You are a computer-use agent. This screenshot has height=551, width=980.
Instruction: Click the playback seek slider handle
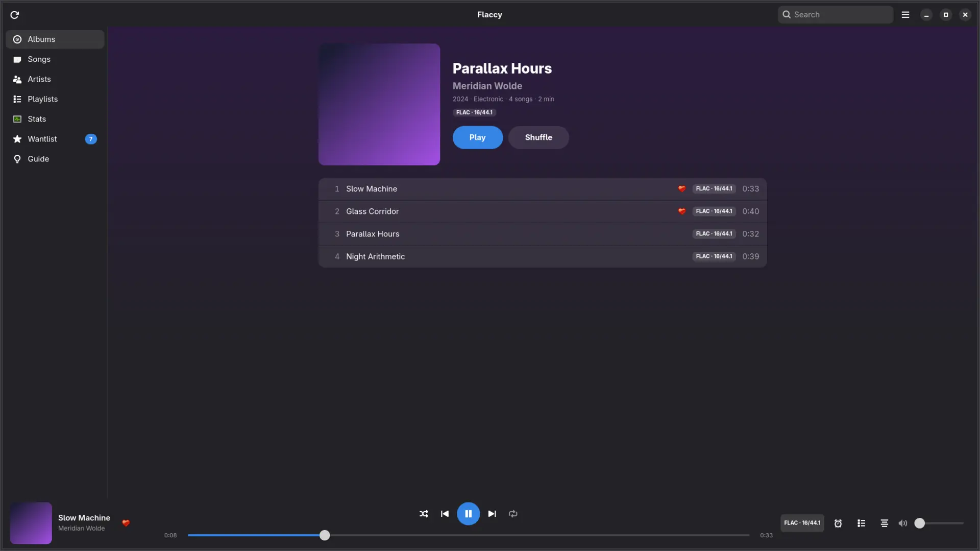coord(325,535)
